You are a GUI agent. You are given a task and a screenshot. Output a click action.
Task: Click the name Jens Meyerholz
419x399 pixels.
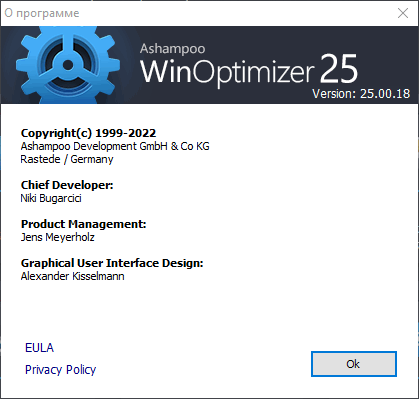pos(57,237)
